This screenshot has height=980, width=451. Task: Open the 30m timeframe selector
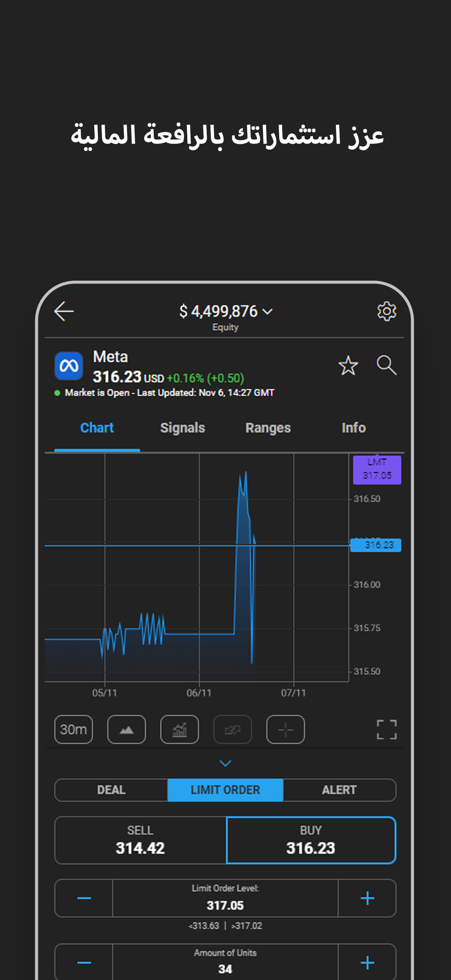[x=73, y=729]
